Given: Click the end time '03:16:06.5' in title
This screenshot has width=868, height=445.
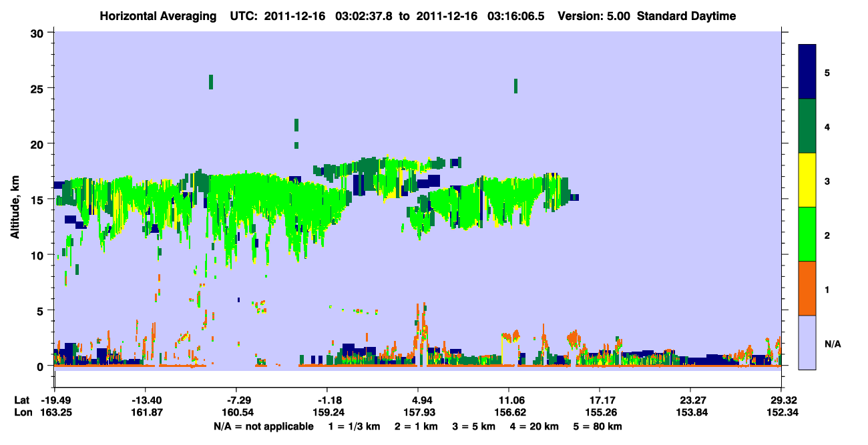Looking at the screenshot, I should tap(516, 16).
